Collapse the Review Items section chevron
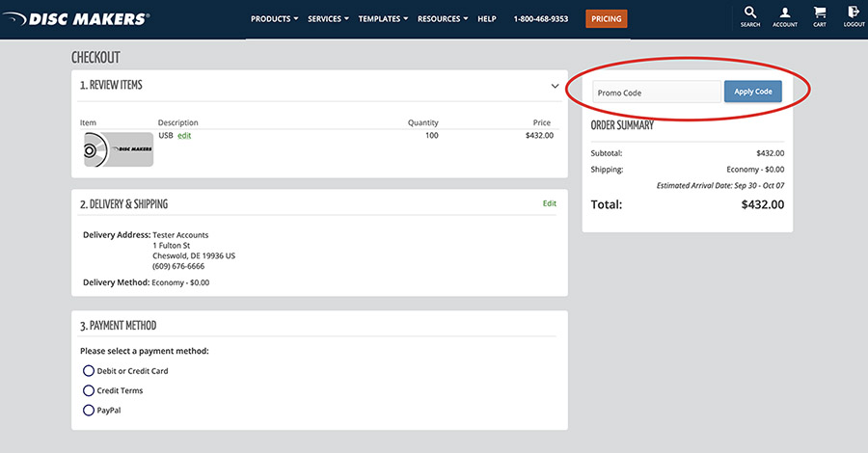The height and width of the screenshot is (453, 868). point(555,86)
